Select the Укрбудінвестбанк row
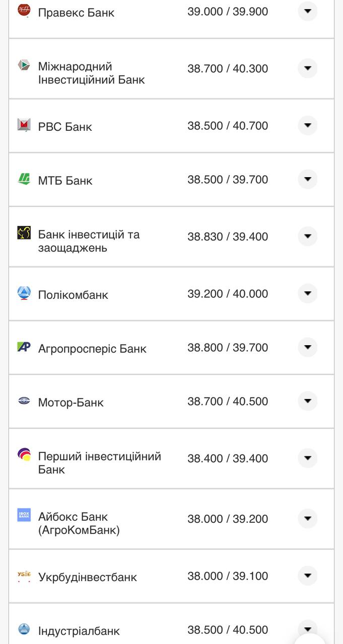This screenshot has width=343, height=644. (171, 577)
